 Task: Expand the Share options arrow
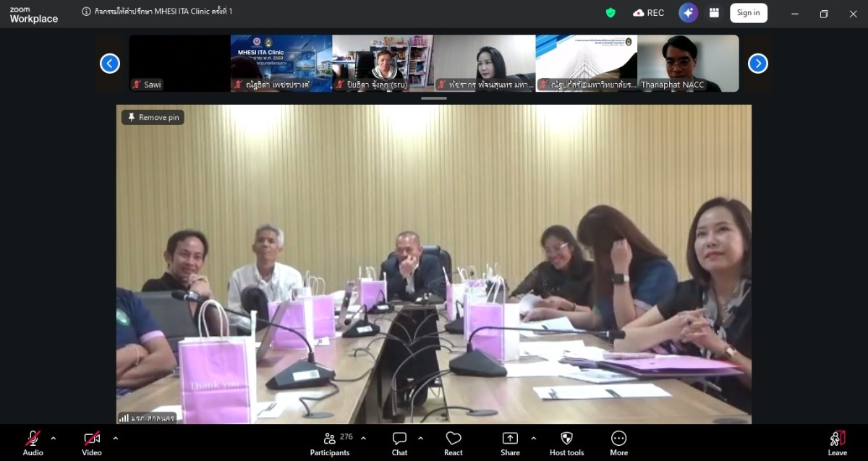[534, 438]
